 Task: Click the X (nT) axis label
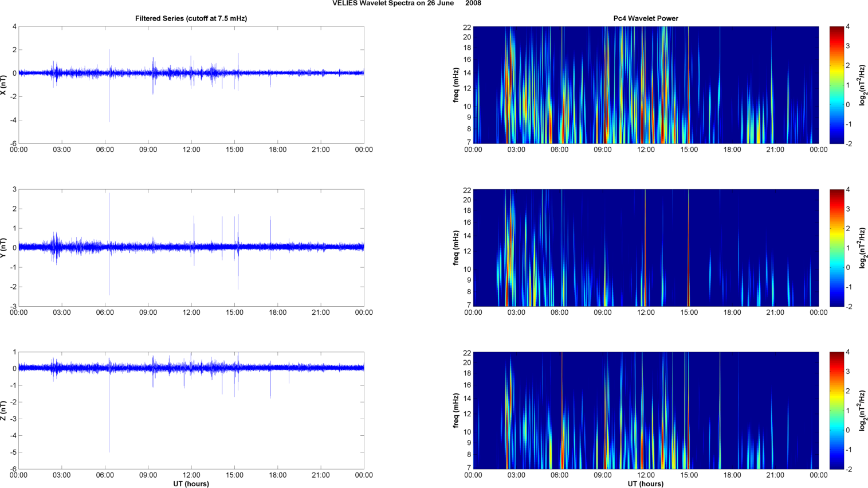coord(4,85)
